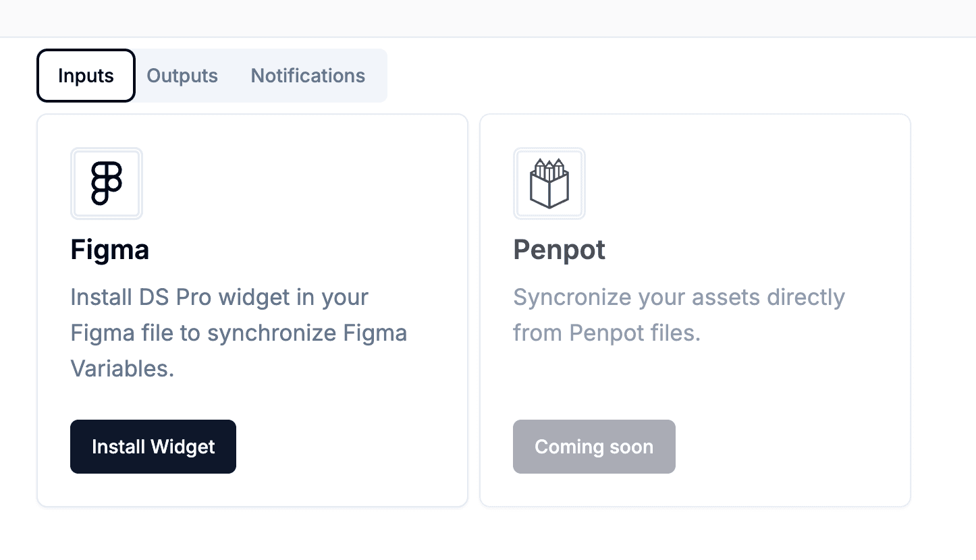
Task: Select the Figma integration thumbnail
Action: point(107,183)
